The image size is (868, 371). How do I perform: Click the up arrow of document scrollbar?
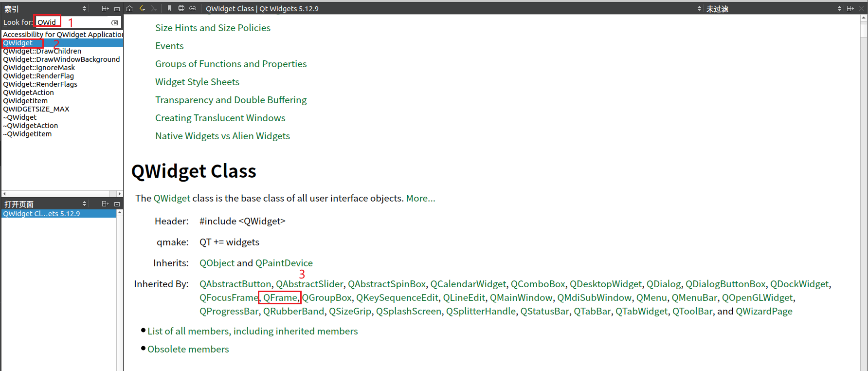pos(864,18)
